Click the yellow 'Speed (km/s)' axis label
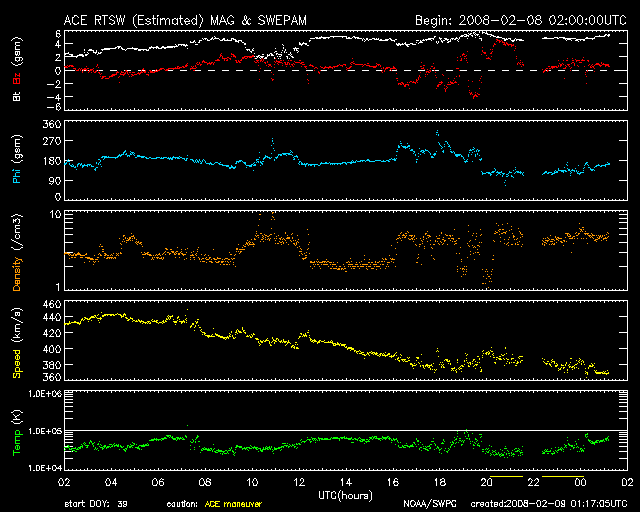640x512 pixels. coord(17,343)
